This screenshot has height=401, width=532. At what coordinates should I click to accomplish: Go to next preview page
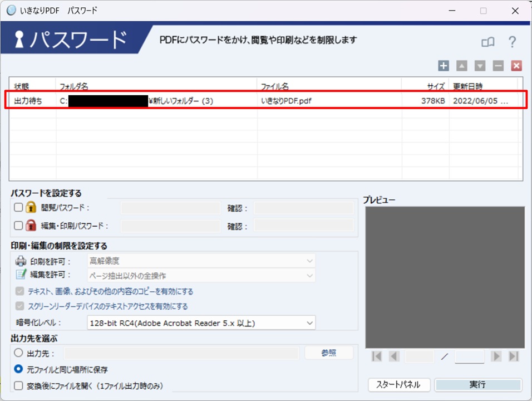[496, 356]
